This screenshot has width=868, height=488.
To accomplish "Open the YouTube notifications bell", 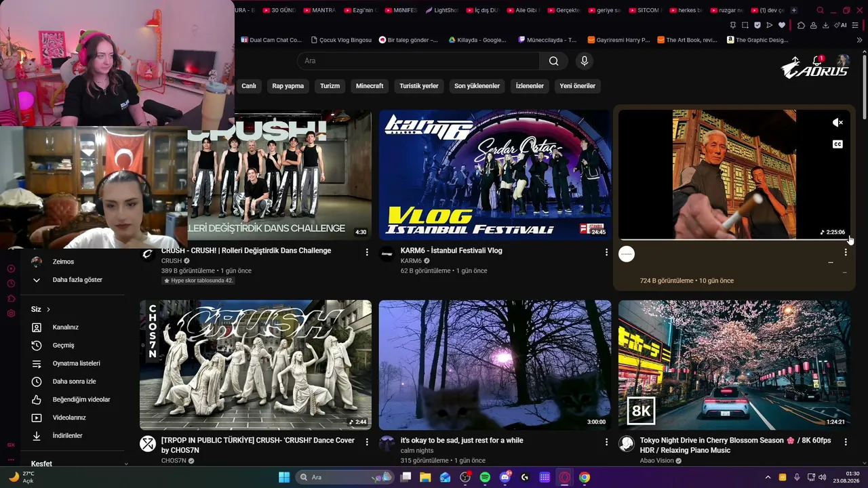I will tap(817, 62).
